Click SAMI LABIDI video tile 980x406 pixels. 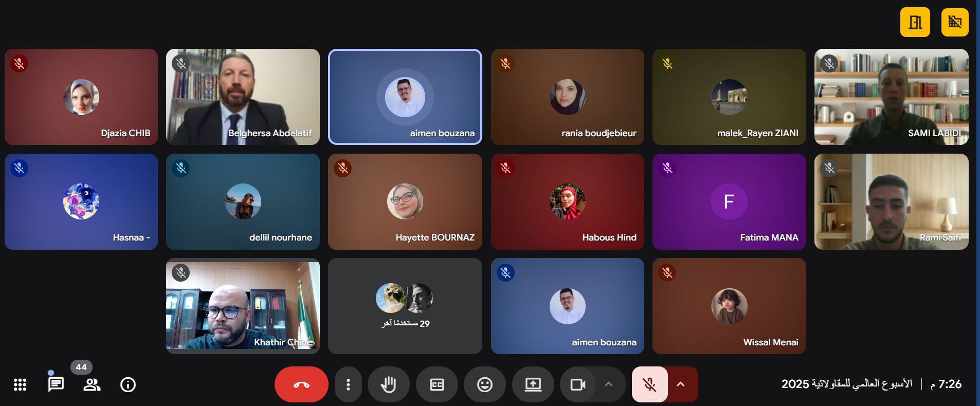click(x=892, y=97)
